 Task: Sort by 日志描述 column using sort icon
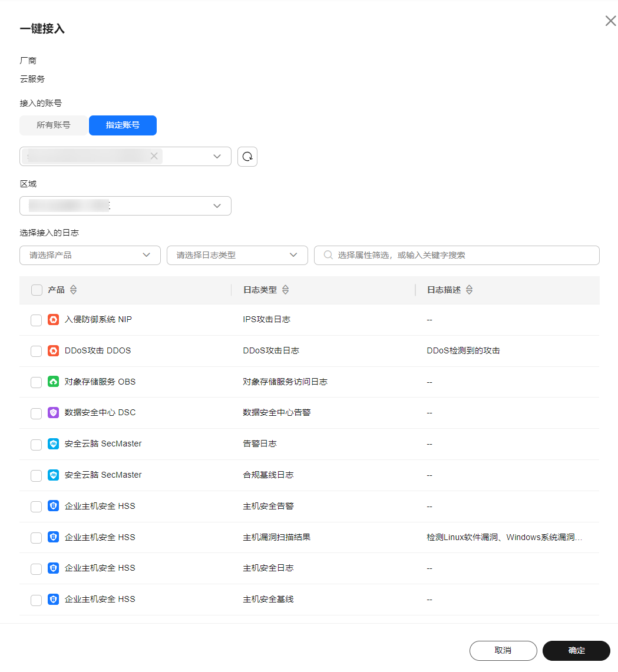[x=470, y=290]
